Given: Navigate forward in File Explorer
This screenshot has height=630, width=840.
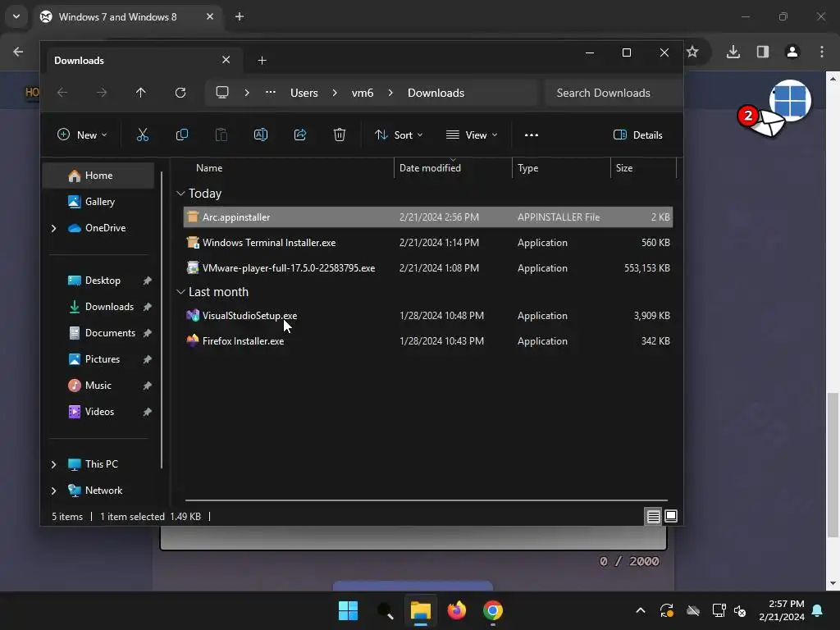Looking at the screenshot, I should click(x=102, y=93).
